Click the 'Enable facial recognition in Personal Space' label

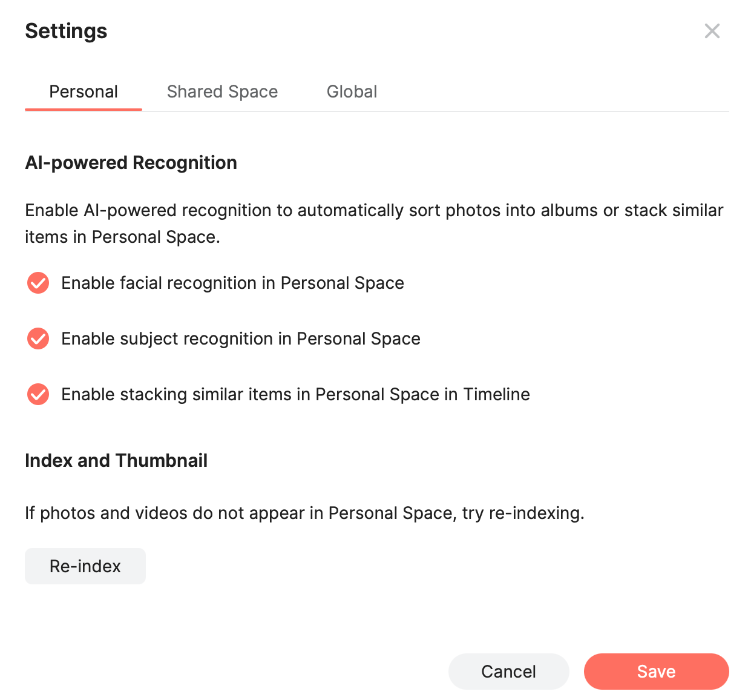(x=232, y=283)
